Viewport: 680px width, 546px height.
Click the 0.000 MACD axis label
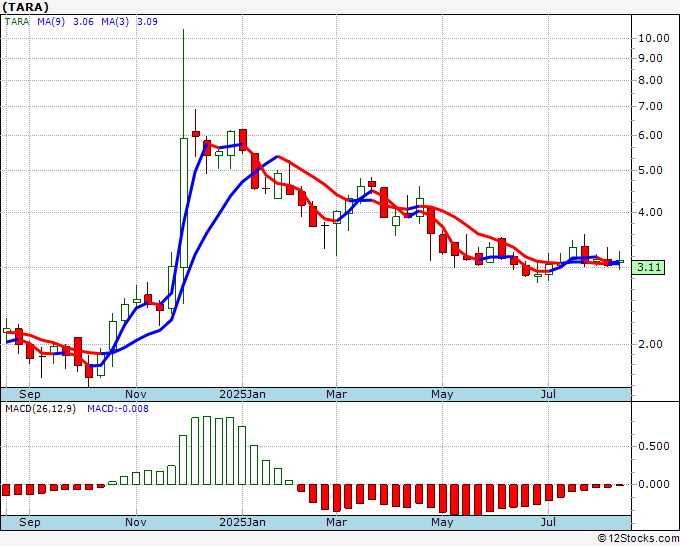(654, 484)
